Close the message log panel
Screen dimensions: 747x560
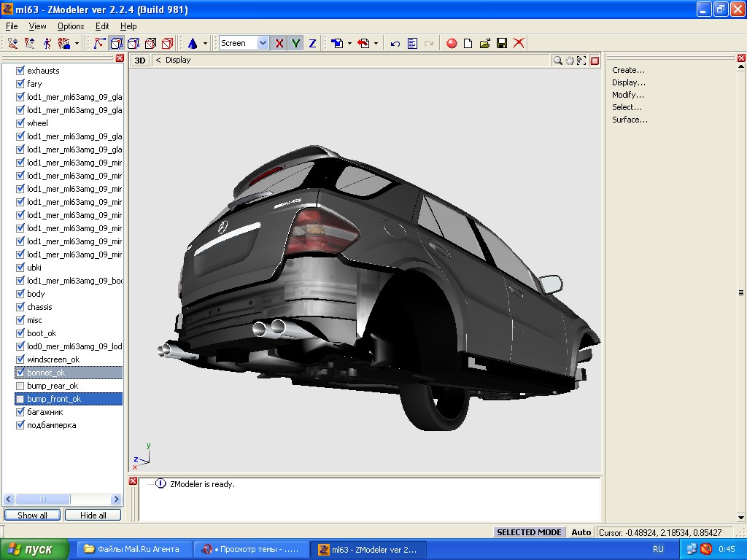point(133,481)
